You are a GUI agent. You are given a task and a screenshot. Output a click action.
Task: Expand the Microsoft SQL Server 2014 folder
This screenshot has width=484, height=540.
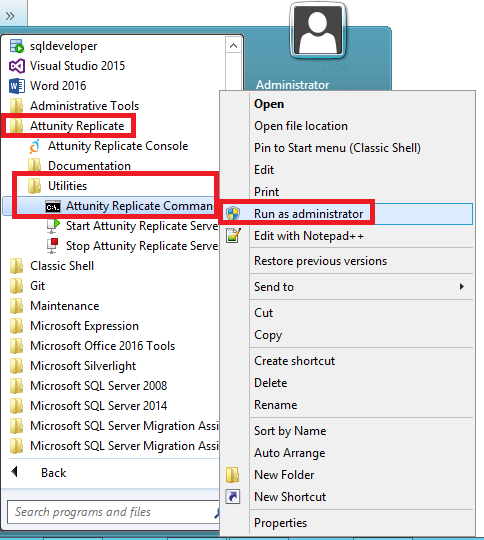98,406
